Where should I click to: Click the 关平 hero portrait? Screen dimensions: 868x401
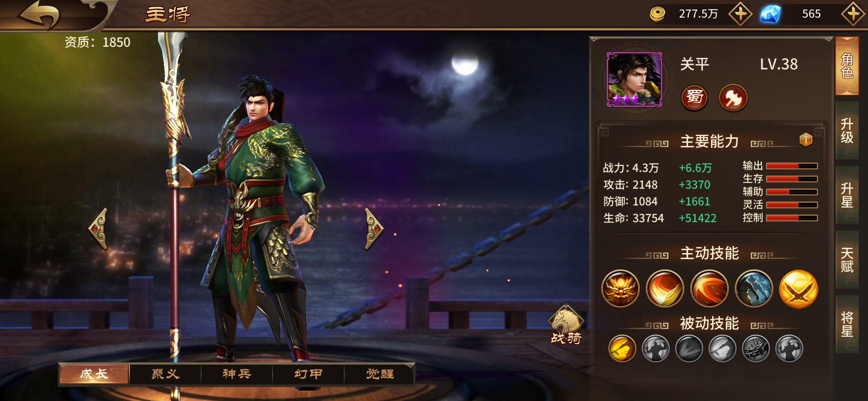pos(634,79)
